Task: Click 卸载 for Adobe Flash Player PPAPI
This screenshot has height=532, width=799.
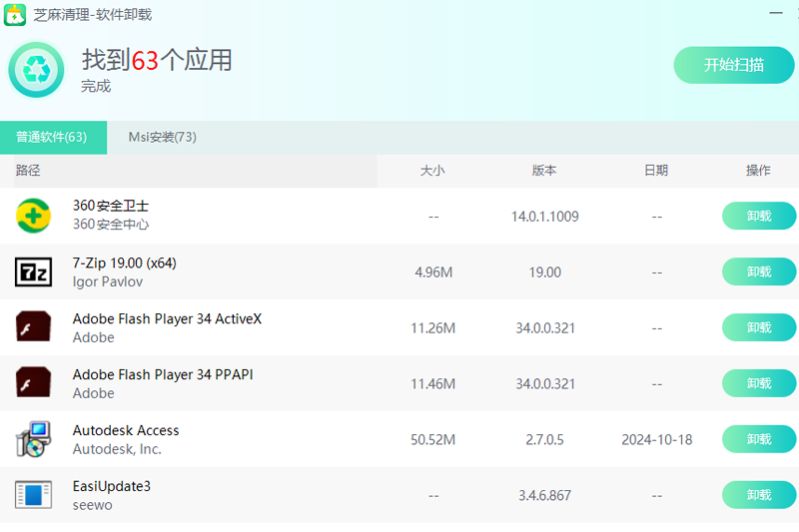Action: click(758, 383)
